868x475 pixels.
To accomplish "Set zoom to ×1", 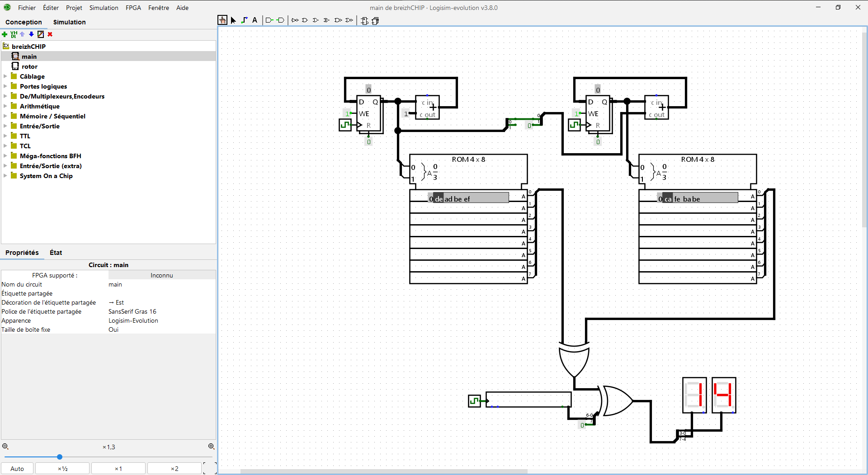I will click(118, 469).
